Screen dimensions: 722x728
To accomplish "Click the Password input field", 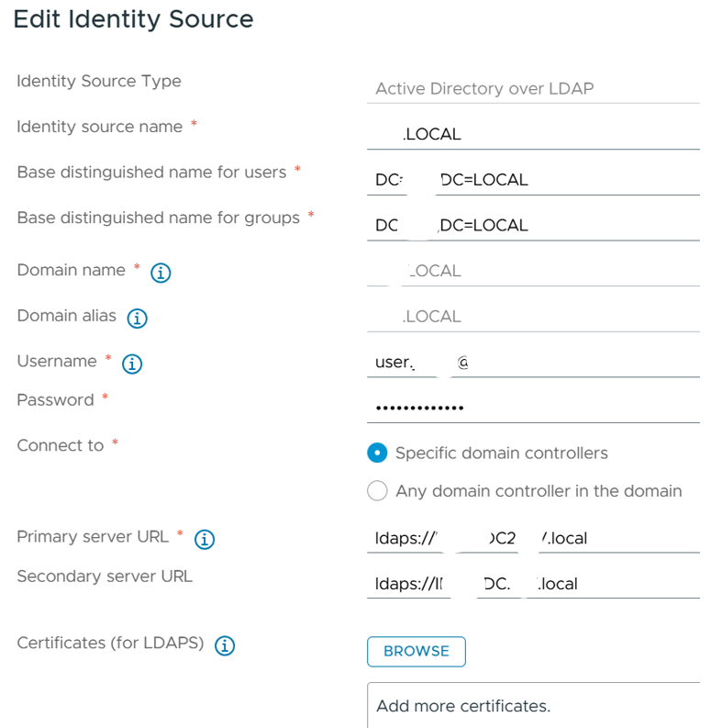I will coord(532,408).
